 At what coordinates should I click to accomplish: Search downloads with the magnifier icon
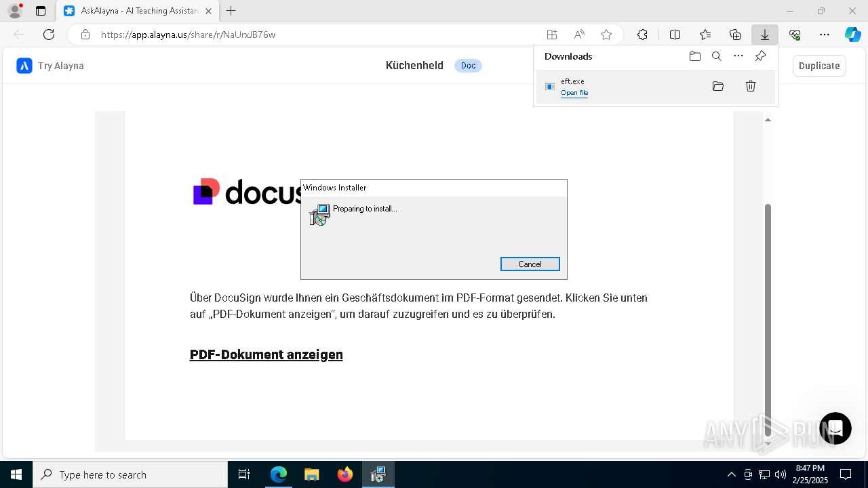click(716, 56)
